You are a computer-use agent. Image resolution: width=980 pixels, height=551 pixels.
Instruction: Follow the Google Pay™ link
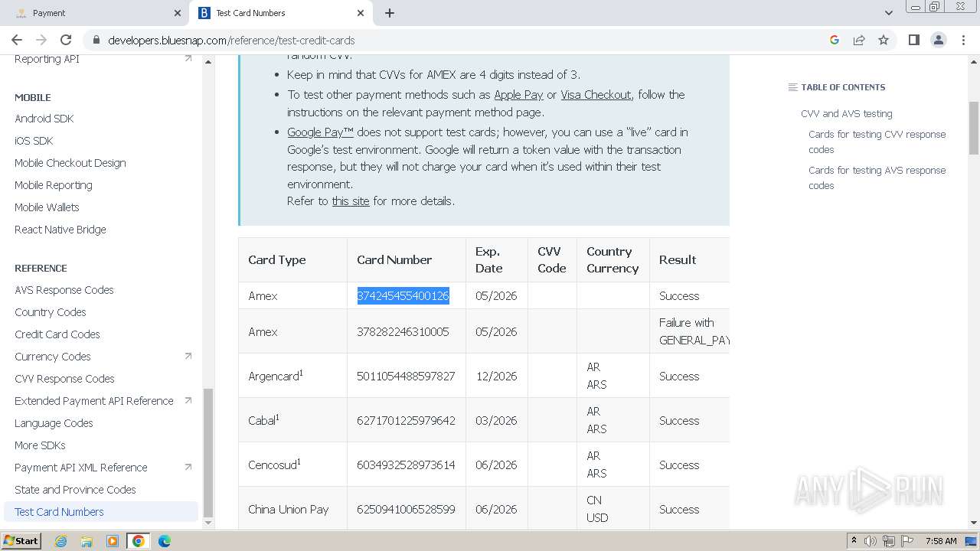320,132
